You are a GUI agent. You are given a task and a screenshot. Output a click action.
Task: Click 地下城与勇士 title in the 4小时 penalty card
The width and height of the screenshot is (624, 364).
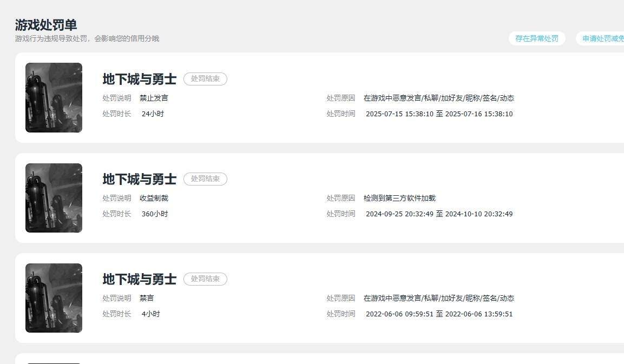click(x=139, y=279)
